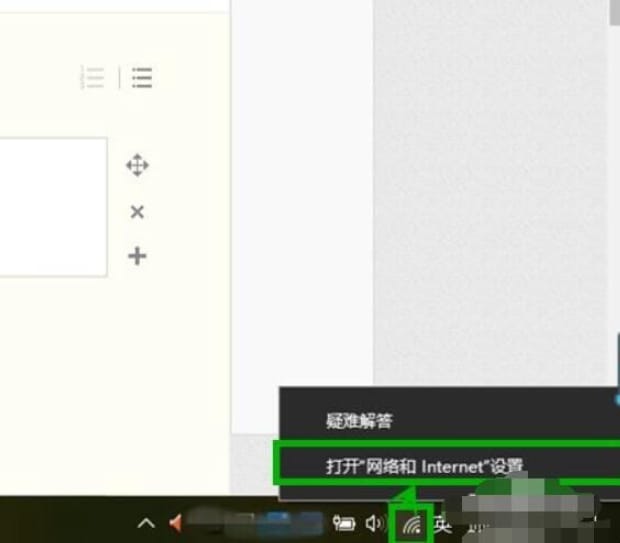
Task: Expand the hidden tray icons chevron
Action: [146, 523]
